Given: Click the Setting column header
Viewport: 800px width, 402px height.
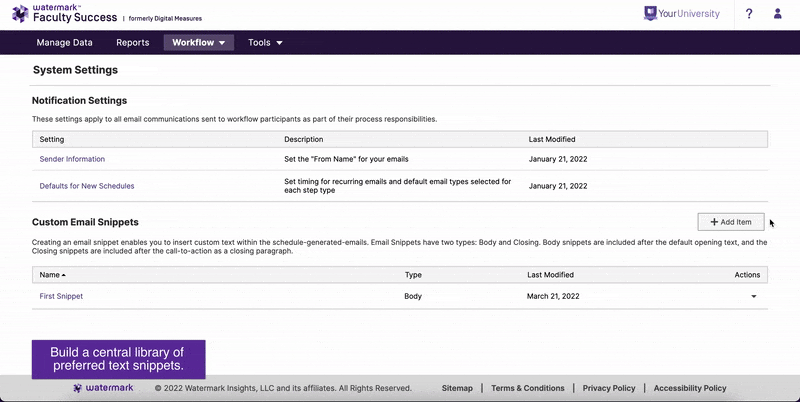Looking at the screenshot, I should (52, 139).
